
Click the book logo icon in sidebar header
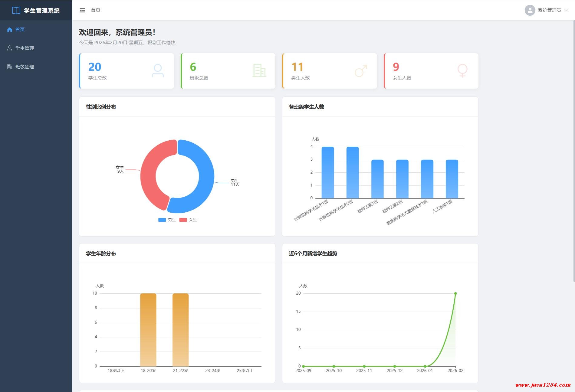(16, 10)
